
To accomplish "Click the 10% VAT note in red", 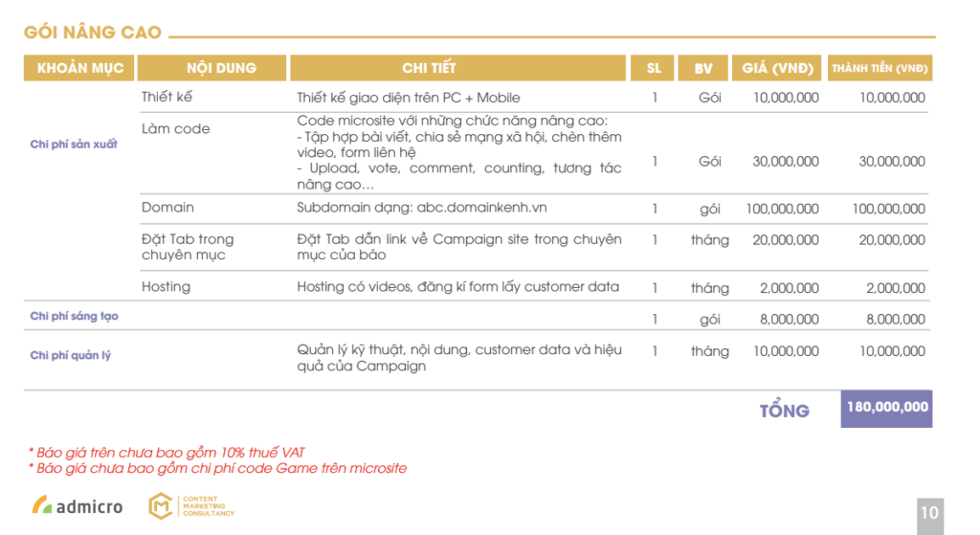I will (x=166, y=452).
